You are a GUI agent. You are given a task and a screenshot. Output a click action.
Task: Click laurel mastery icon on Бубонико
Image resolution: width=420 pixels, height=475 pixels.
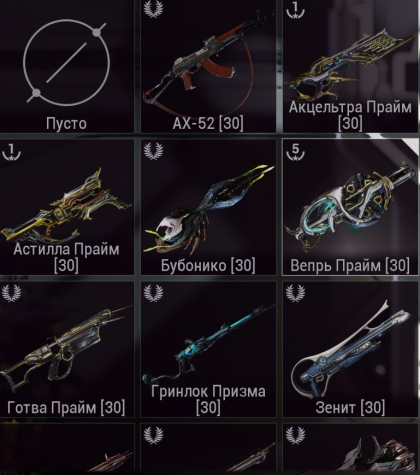coord(154,151)
